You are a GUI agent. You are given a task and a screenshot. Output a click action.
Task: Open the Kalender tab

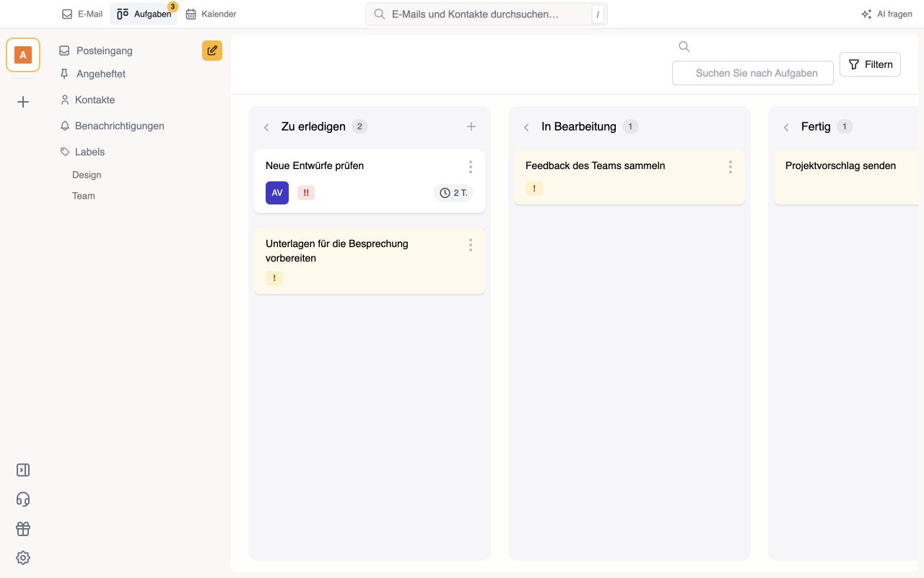tap(211, 14)
